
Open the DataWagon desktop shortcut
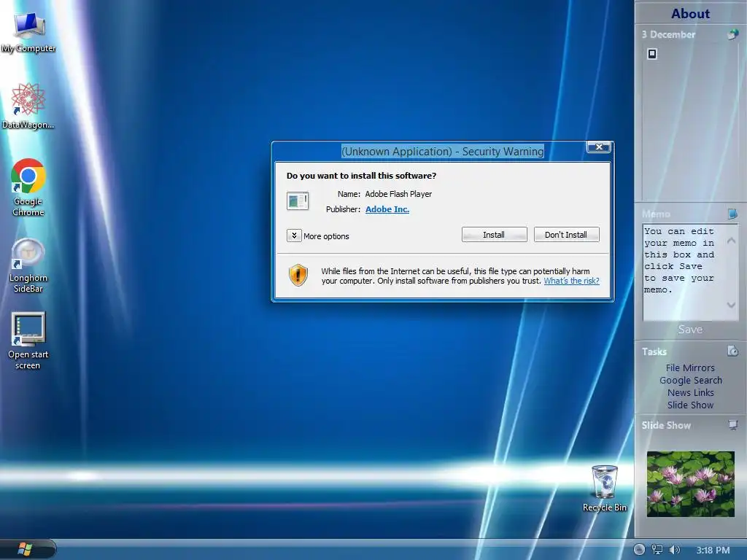tap(28, 106)
